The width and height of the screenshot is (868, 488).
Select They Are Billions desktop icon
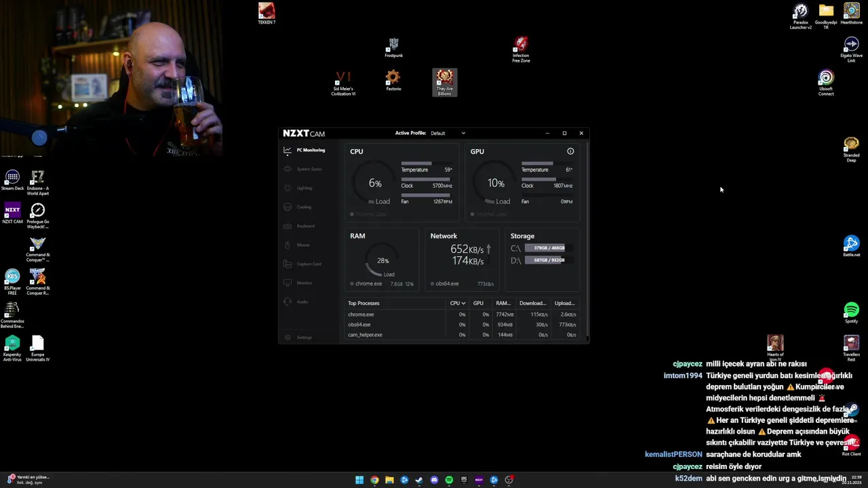pos(445,83)
